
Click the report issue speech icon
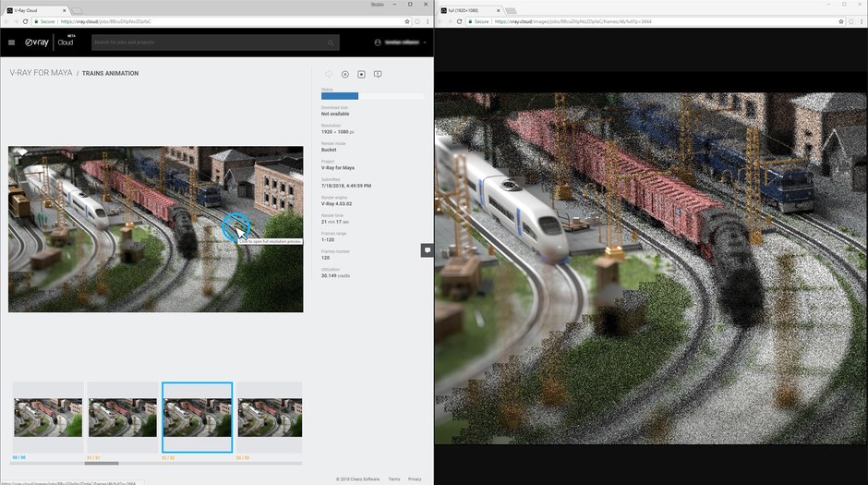coord(378,74)
